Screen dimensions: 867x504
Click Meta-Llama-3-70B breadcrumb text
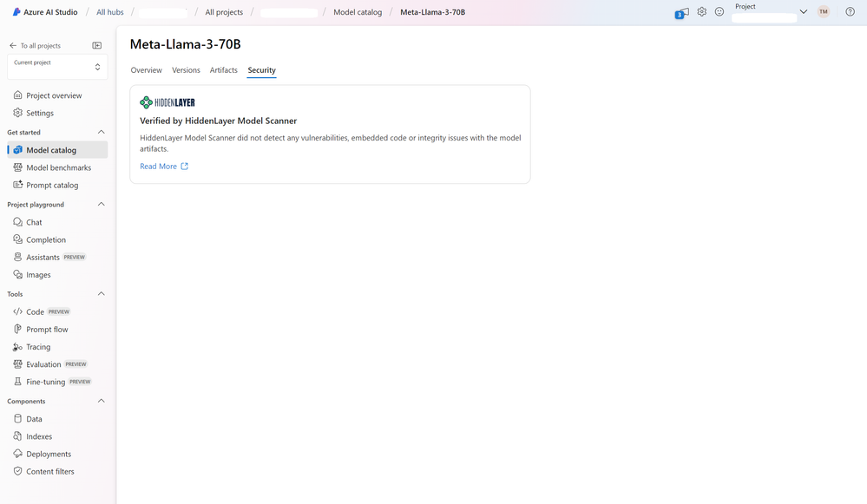pyautogui.click(x=432, y=12)
